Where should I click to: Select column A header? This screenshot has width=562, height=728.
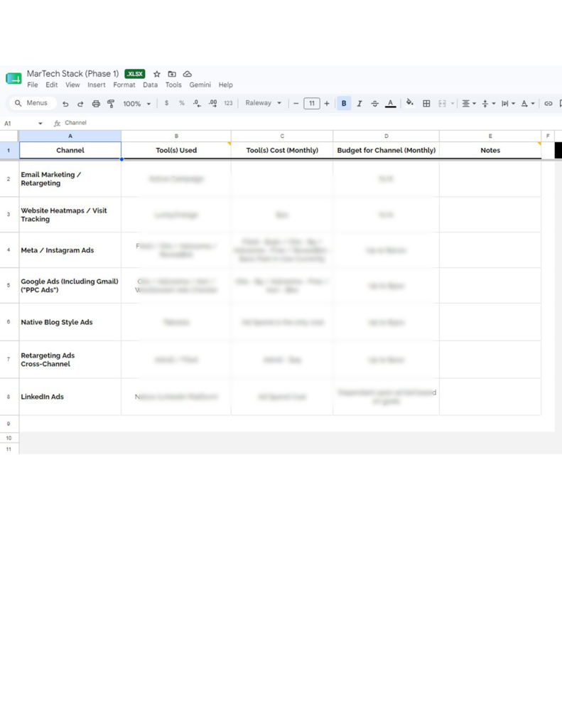(x=70, y=136)
